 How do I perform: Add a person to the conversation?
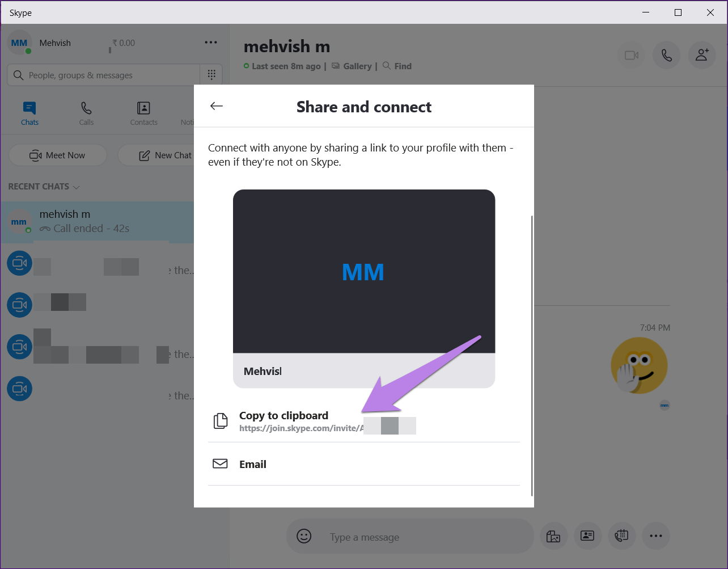coord(702,55)
